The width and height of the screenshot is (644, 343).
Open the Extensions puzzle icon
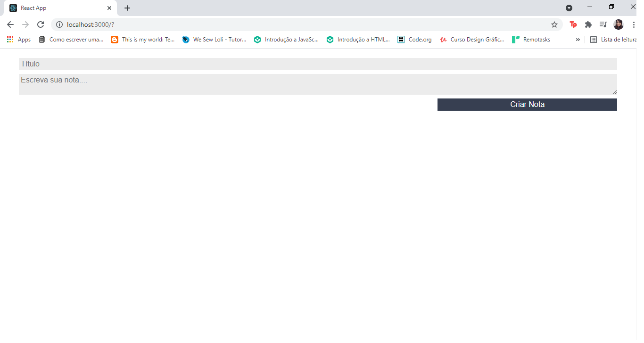click(588, 24)
